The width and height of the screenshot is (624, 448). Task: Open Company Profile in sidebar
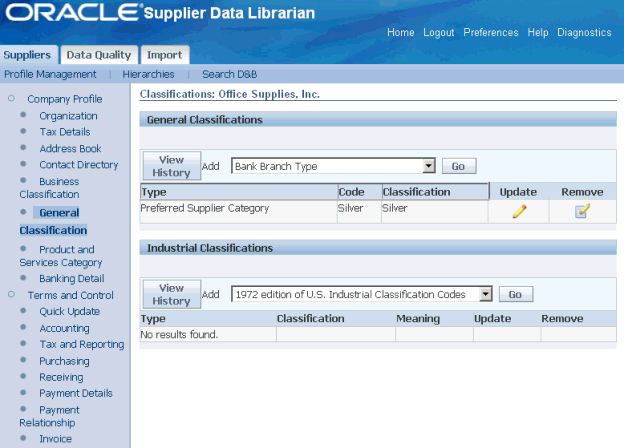pyautogui.click(x=65, y=99)
